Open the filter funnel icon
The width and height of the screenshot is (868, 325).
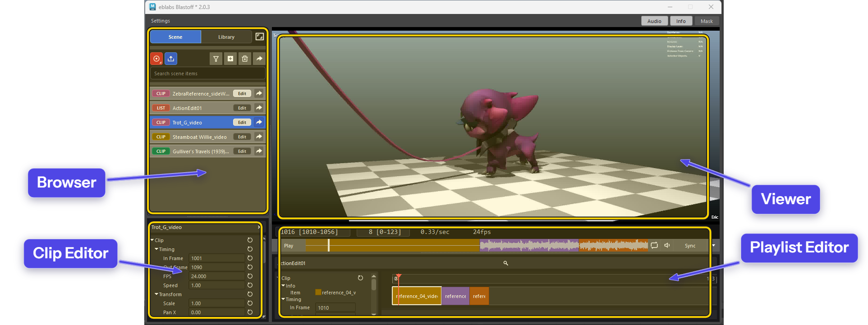(x=216, y=59)
